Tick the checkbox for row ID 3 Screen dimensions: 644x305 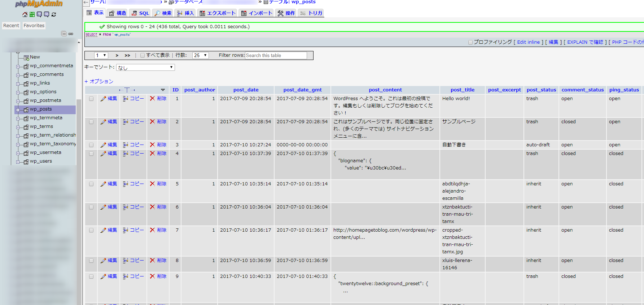[91, 145]
